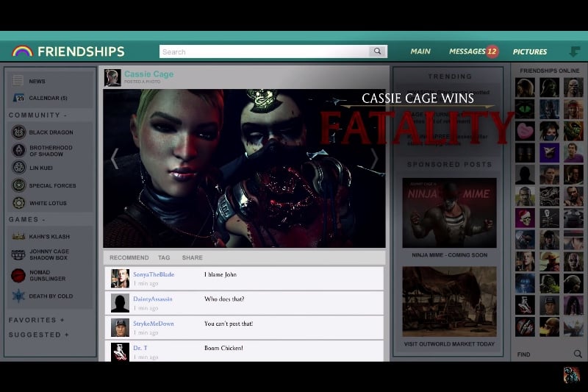588x392 pixels.
Task: Open the Outworld Market sponsored image
Action: (x=449, y=302)
